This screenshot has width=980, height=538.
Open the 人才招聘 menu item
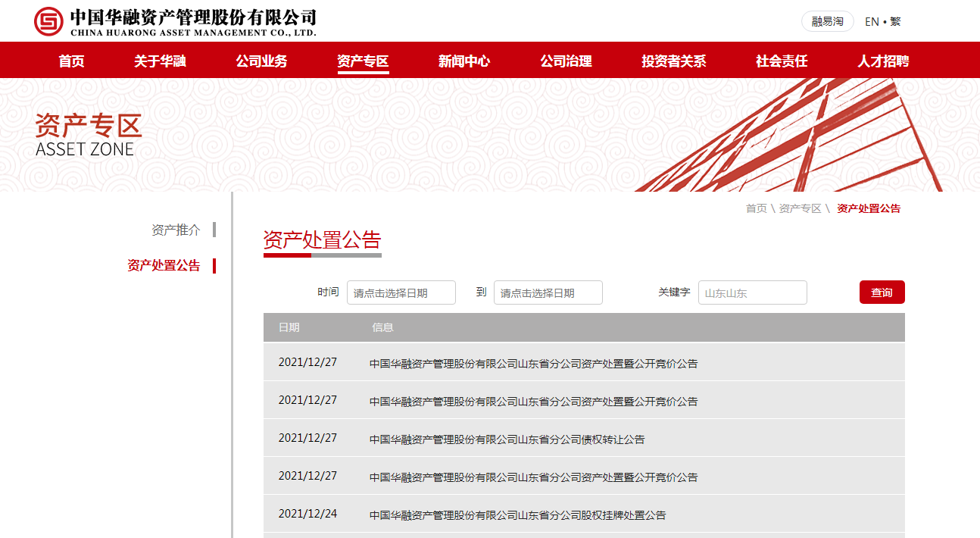click(x=883, y=61)
